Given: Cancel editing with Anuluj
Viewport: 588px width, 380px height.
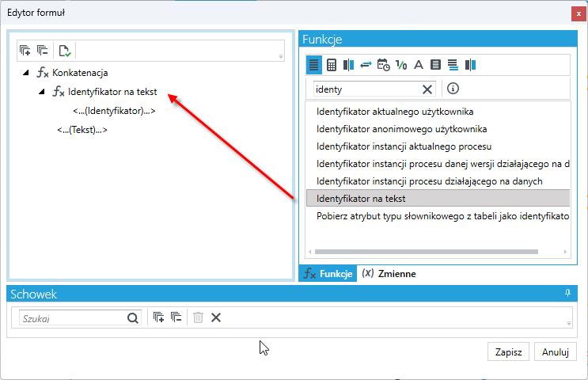Looking at the screenshot, I should pos(556,351).
